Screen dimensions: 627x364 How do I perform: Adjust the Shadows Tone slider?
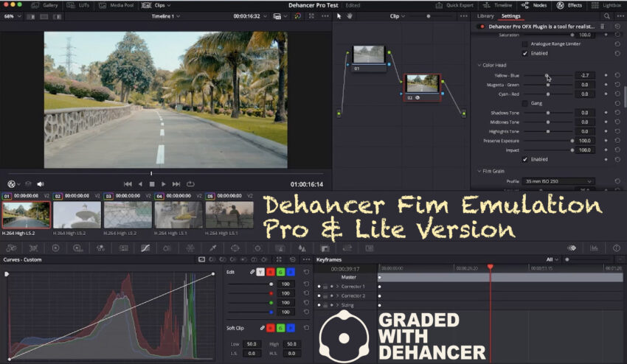[x=548, y=113]
